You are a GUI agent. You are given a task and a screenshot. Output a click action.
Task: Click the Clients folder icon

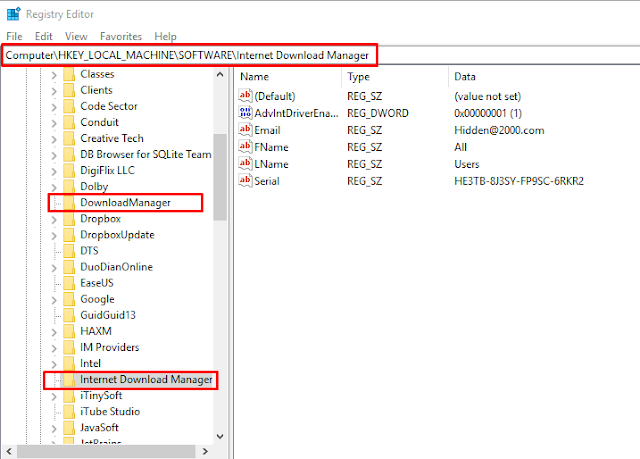(69, 90)
